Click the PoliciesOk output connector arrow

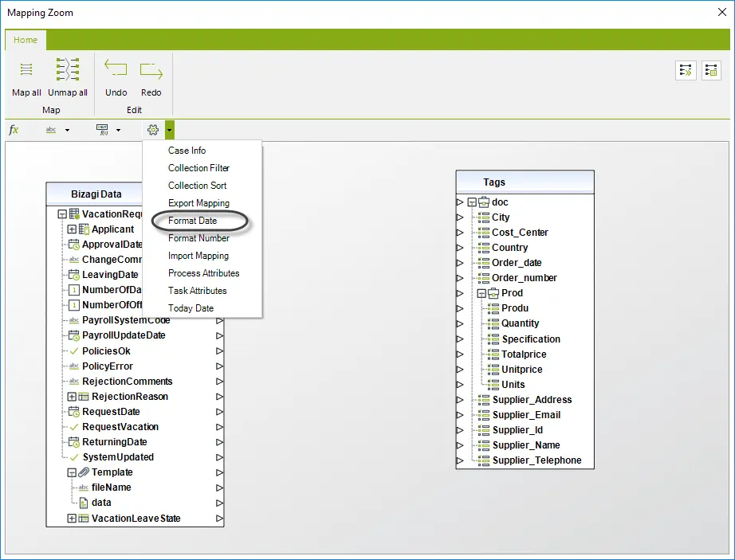pyautogui.click(x=219, y=350)
